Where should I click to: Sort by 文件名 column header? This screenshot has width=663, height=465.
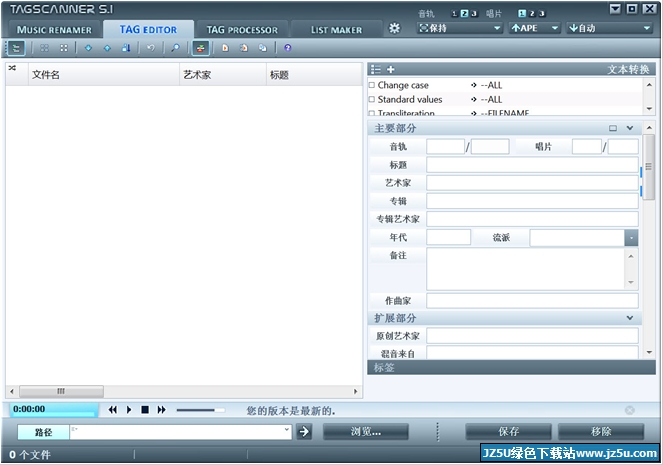[104, 75]
